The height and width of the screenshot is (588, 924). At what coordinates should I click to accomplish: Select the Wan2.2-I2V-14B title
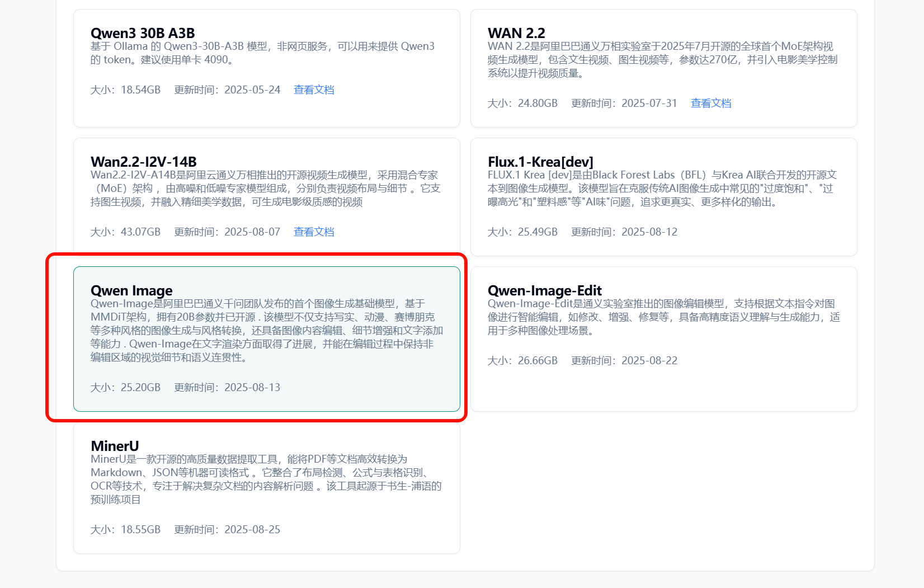144,162
